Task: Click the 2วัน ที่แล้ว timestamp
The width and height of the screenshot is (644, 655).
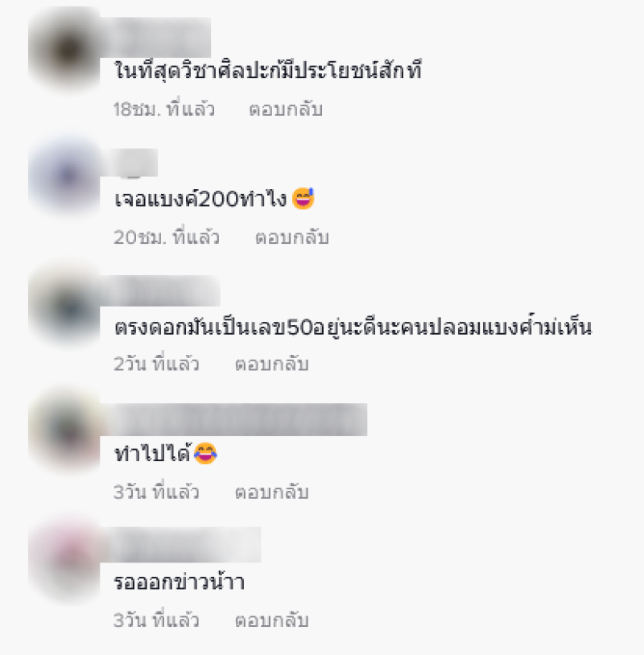Action: tap(156, 364)
